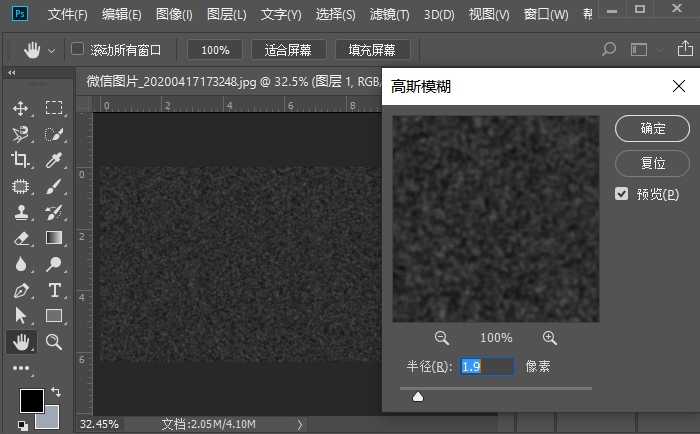Choose the Crop tool

click(20, 160)
